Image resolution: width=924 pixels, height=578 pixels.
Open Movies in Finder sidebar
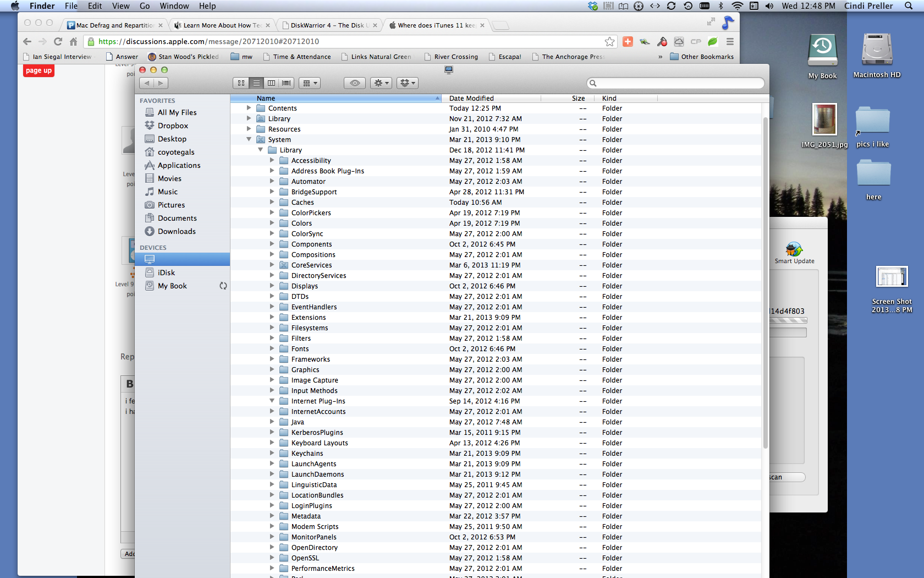pyautogui.click(x=169, y=178)
